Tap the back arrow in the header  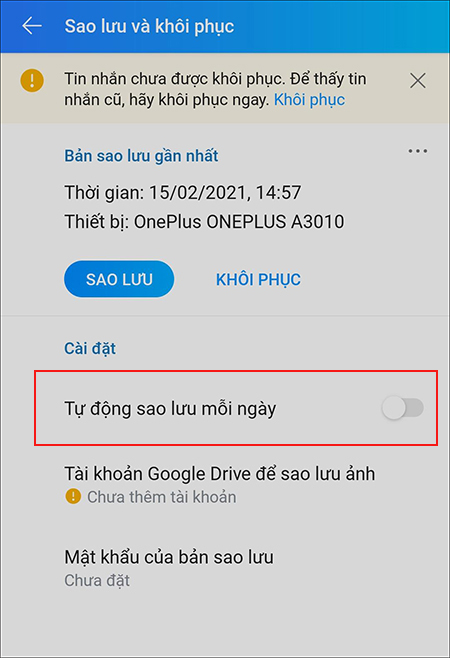(x=32, y=26)
